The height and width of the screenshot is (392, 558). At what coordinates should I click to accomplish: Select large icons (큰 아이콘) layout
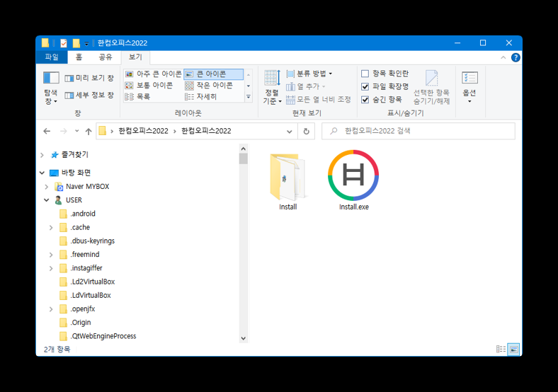[x=214, y=74]
